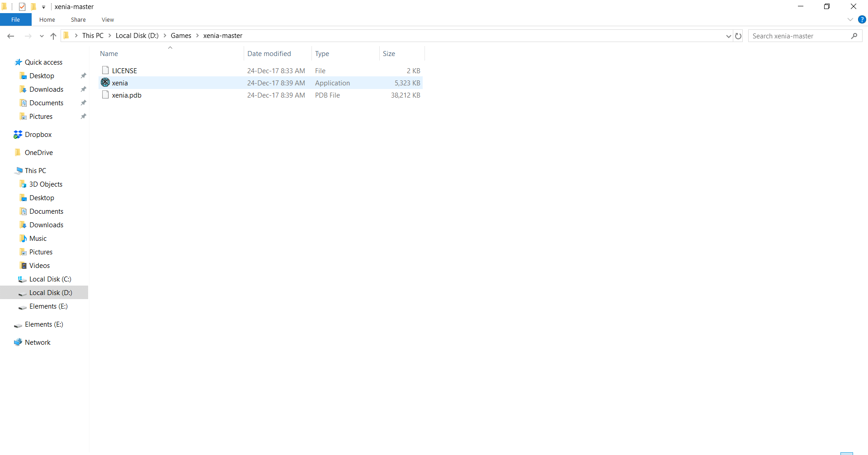868x455 pixels.
Task: Click chevron after This PC in address bar
Action: click(x=109, y=36)
